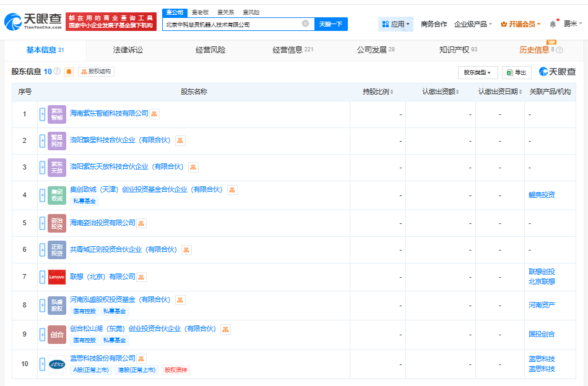588x386 pixels.
Task: Clear the search box with the X icon
Action: 306,24
